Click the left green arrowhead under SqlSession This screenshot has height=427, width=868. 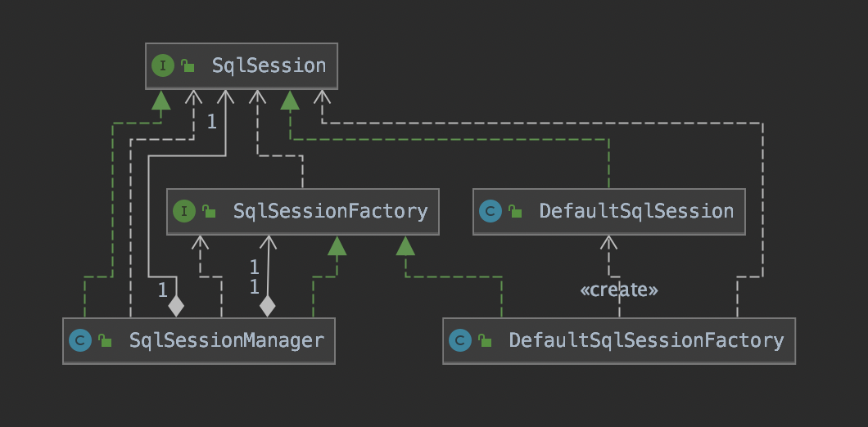tap(160, 100)
